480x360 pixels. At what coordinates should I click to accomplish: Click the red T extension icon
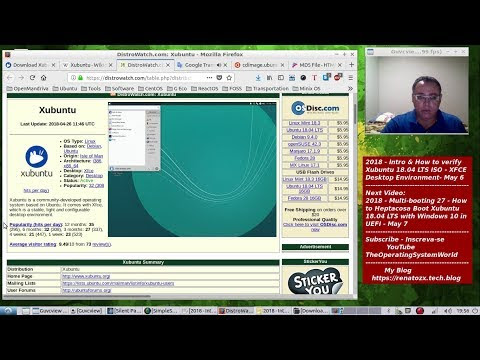(x=314, y=78)
